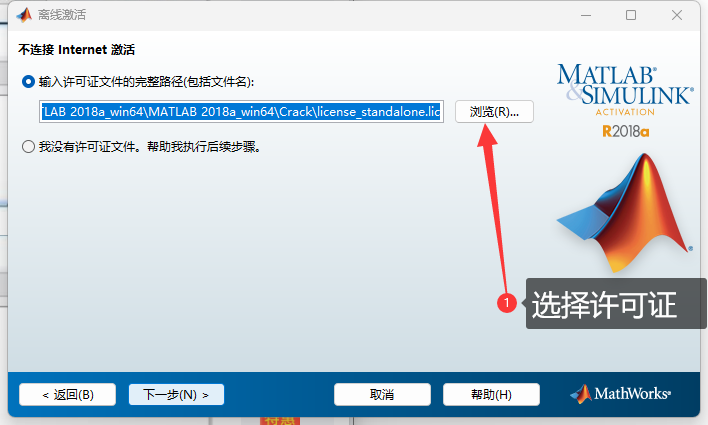
Task: Go back with < 返回(B) button
Action: [68, 395]
